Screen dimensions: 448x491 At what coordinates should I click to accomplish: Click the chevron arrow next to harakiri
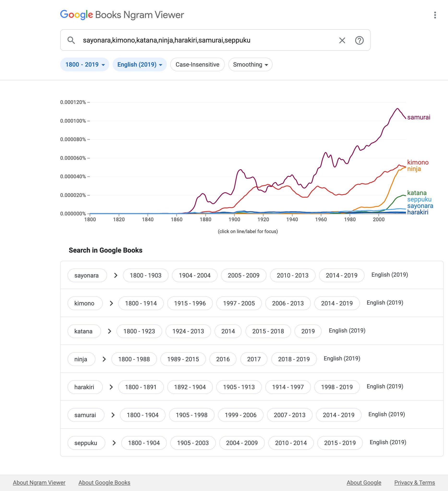111,387
